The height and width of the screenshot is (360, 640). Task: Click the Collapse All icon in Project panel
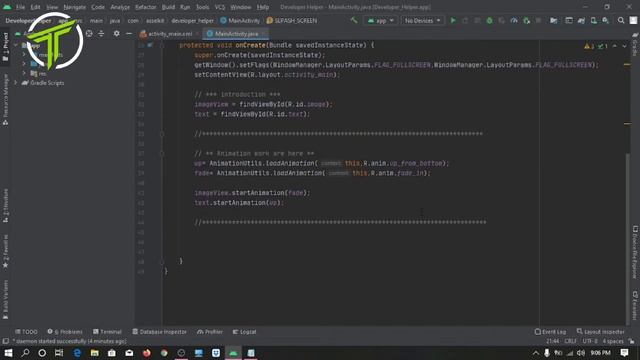click(101, 33)
